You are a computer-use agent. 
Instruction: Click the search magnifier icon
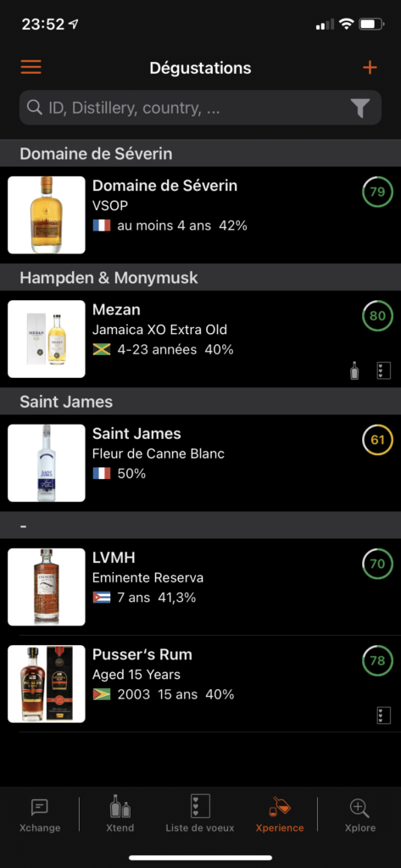(35, 108)
